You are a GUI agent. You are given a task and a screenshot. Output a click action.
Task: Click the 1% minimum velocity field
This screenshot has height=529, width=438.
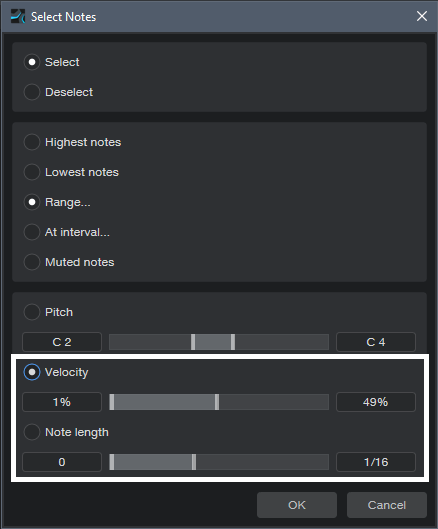click(62, 402)
